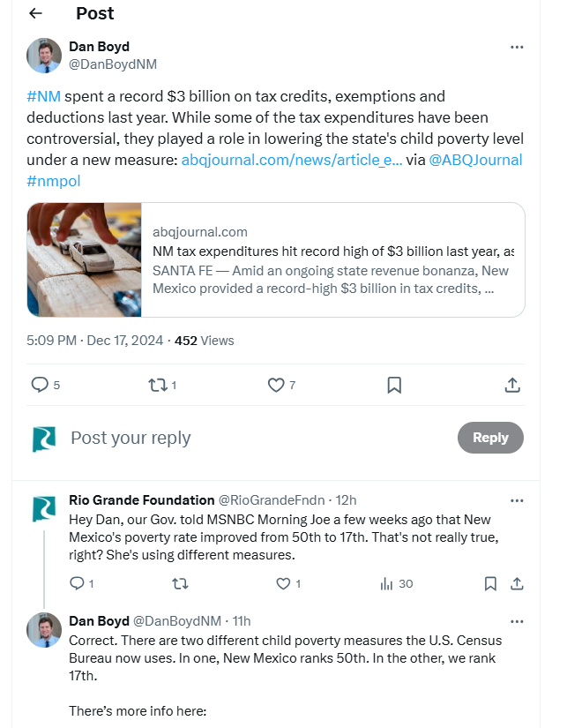The height and width of the screenshot is (728, 567).
Task: Repost the main post
Action: pos(157,385)
